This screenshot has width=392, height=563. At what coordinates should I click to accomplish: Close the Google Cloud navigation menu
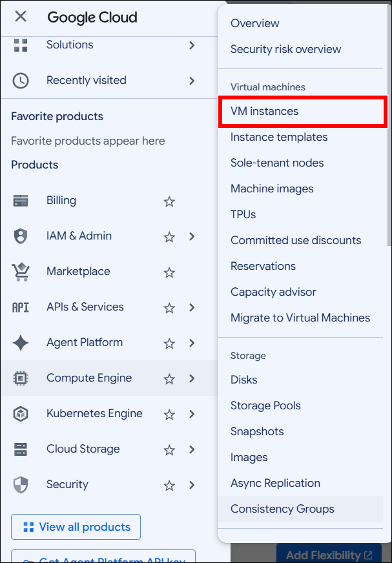(x=21, y=16)
